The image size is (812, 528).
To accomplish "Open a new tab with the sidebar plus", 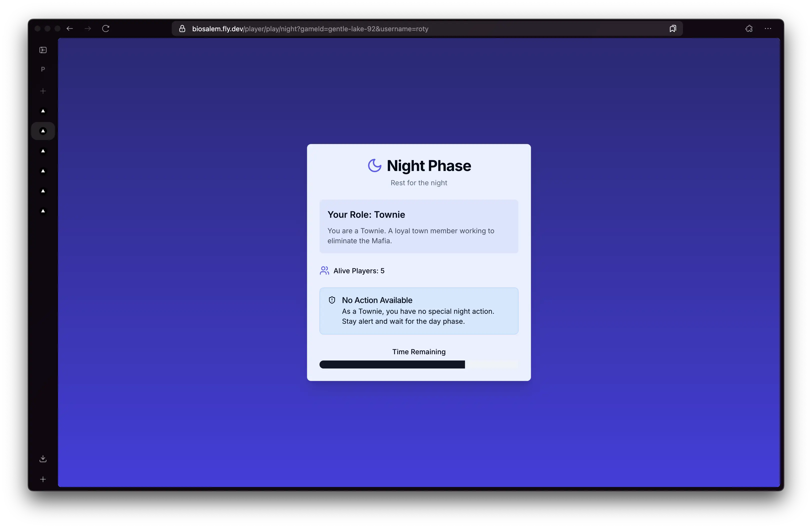I will [x=43, y=91].
